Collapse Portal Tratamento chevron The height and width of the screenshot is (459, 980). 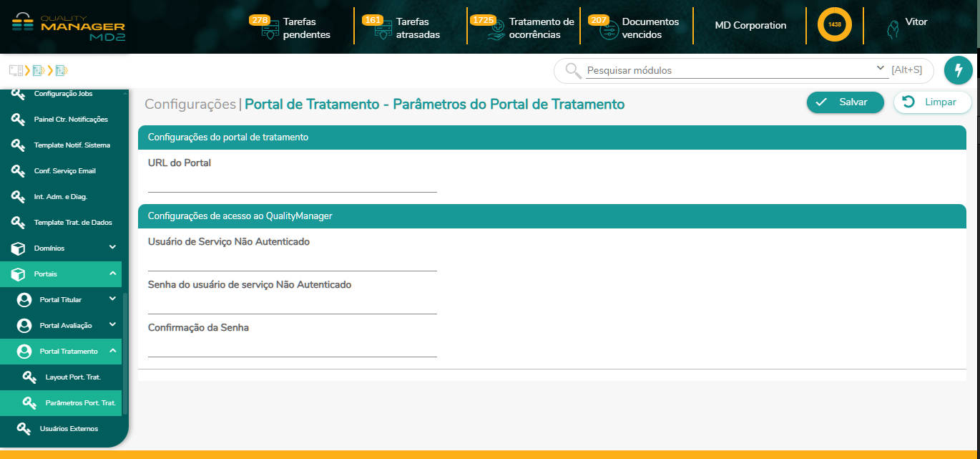[112, 351]
